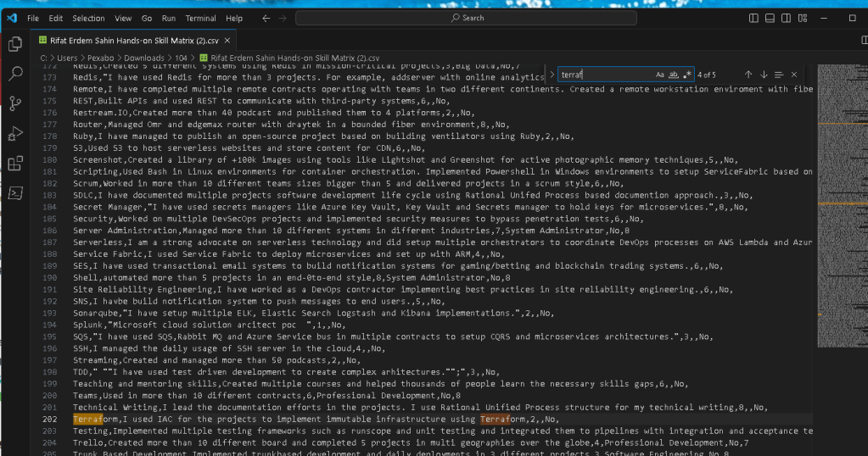Open the Search view in activity bar
The height and width of the screenshot is (456, 868).
click(x=15, y=73)
